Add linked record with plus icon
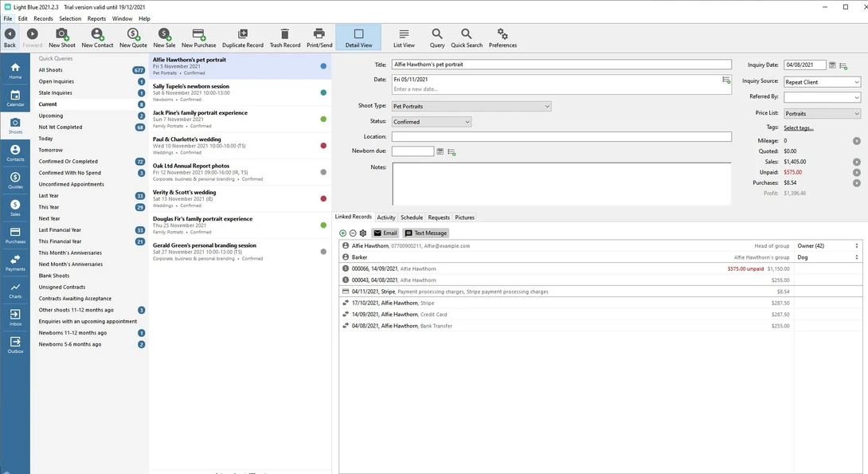The image size is (868, 474). 342,233
